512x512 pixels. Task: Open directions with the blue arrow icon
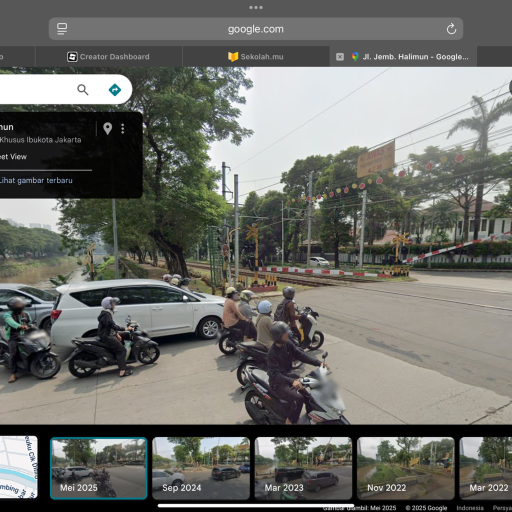[x=115, y=90]
